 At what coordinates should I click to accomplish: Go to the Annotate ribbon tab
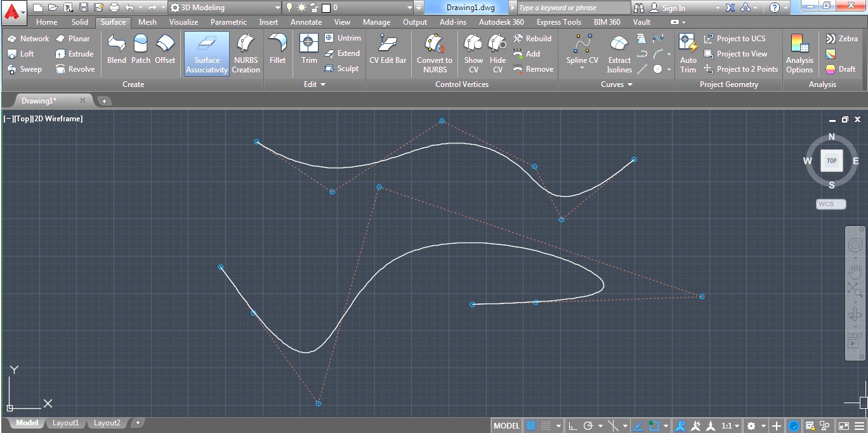point(306,22)
